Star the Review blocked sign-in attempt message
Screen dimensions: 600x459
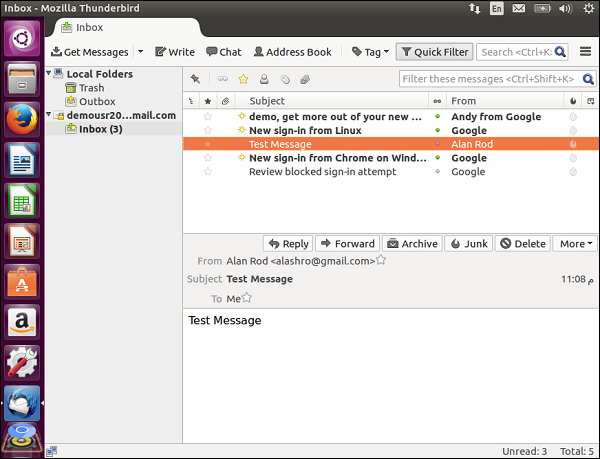(x=208, y=172)
